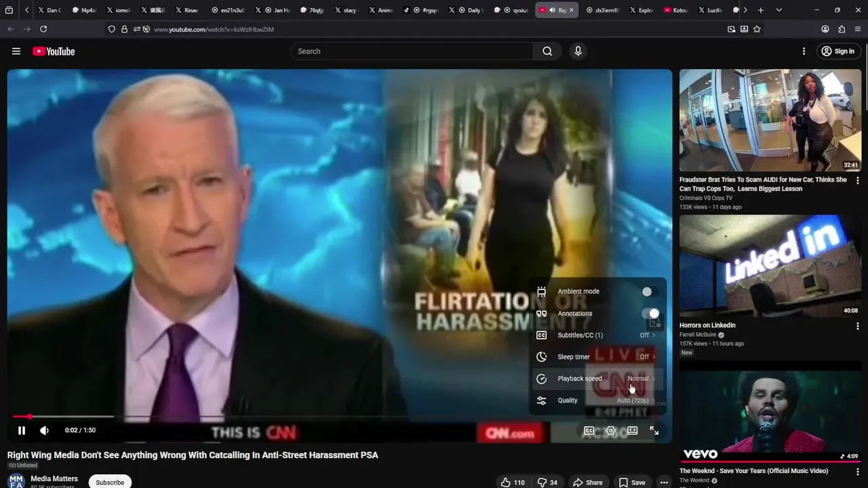
Task: Open more actions ellipsis below video
Action: [664, 483]
